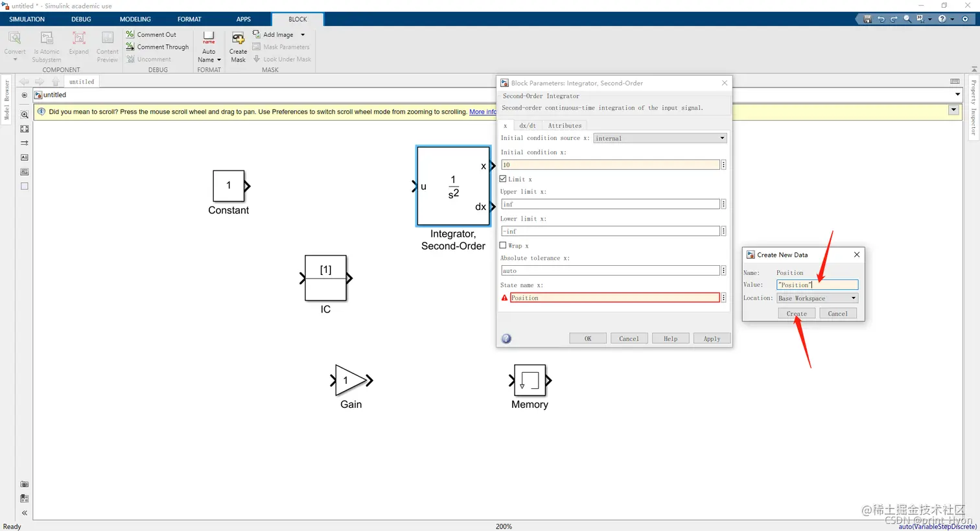Screen dimensions: 980x531
Task: Expand the model path breadcrumb dropdown
Action: pyautogui.click(x=957, y=95)
